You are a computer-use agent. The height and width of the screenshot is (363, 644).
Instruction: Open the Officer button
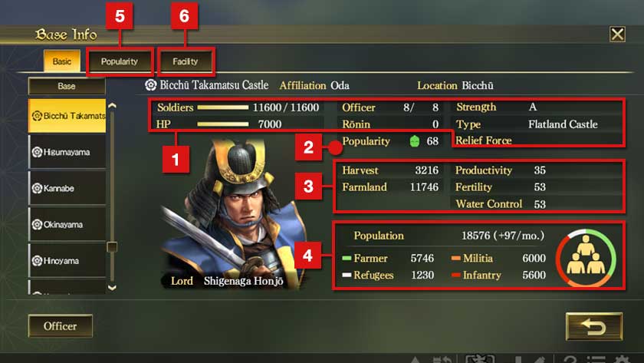pos(61,326)
